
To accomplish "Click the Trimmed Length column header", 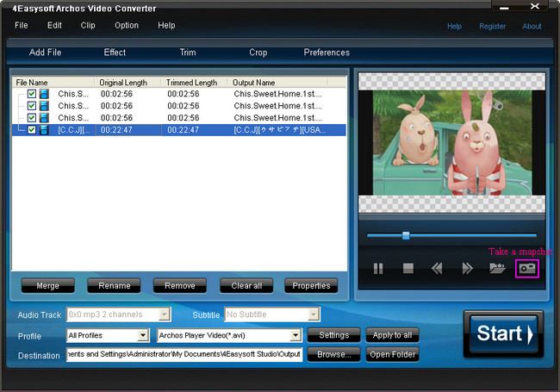I will coord(195,83).
